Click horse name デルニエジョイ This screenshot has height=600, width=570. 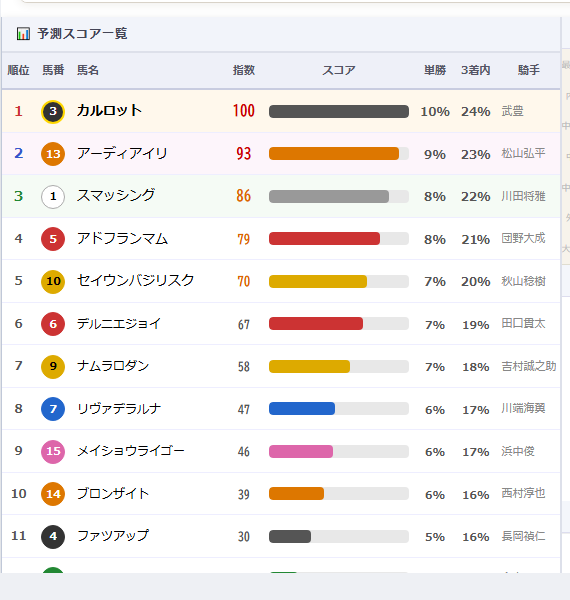click(119, 324)
